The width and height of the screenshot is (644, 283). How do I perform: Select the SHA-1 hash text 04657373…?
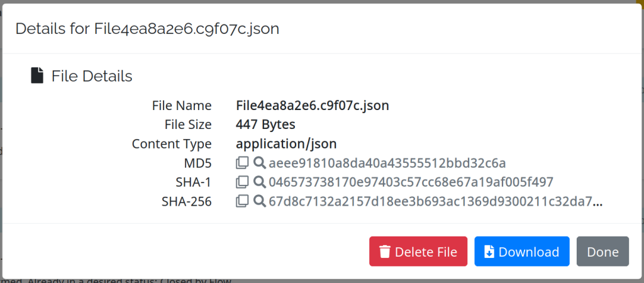pyautogui.click(x=411, y=183)
